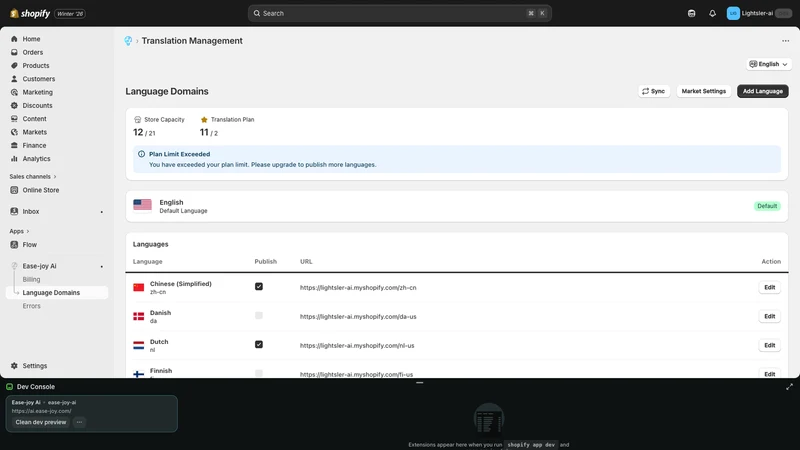This screenshot has width=800, height=450.
Task: Open Products in sidebar
Action: click(36, 65)
